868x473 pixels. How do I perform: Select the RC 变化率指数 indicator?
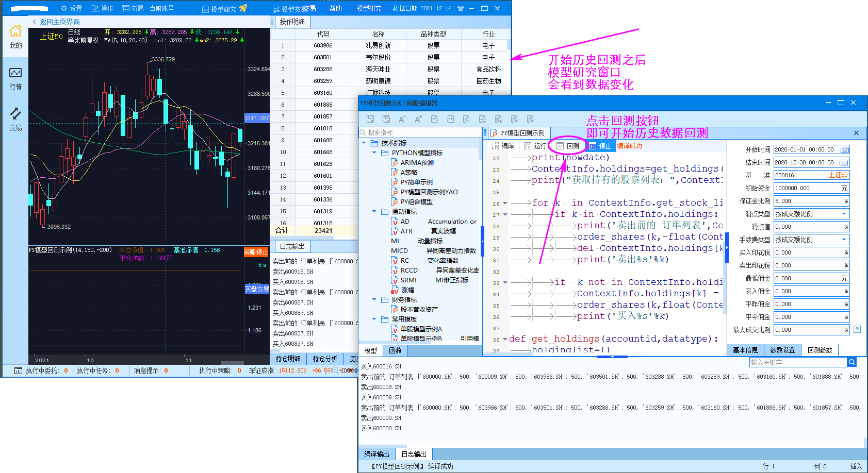[425, 261]
